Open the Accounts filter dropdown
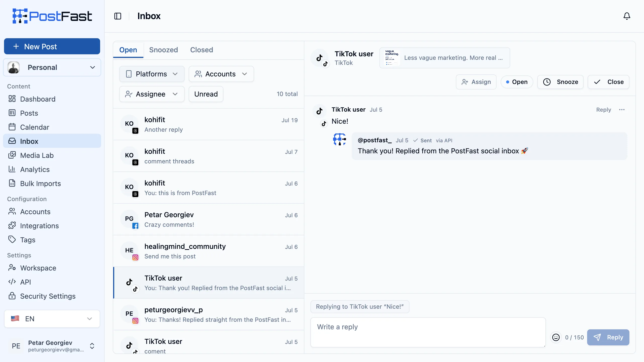Viewport: 644px width, 362px height. tap(221, 74)
